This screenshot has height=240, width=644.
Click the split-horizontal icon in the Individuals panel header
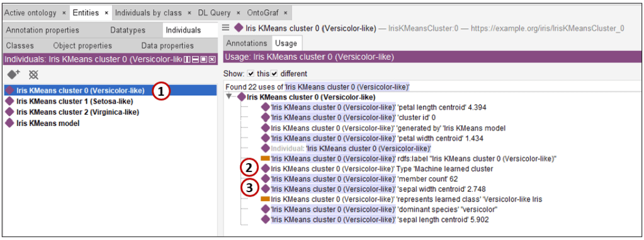click(196, 60)
